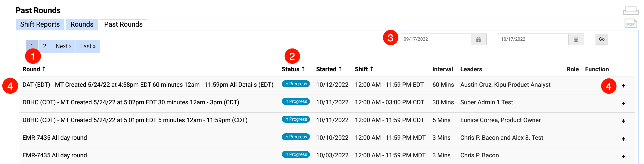Sort by the Round column arrow
Screen dimensions: 644x164
(44, 69)
